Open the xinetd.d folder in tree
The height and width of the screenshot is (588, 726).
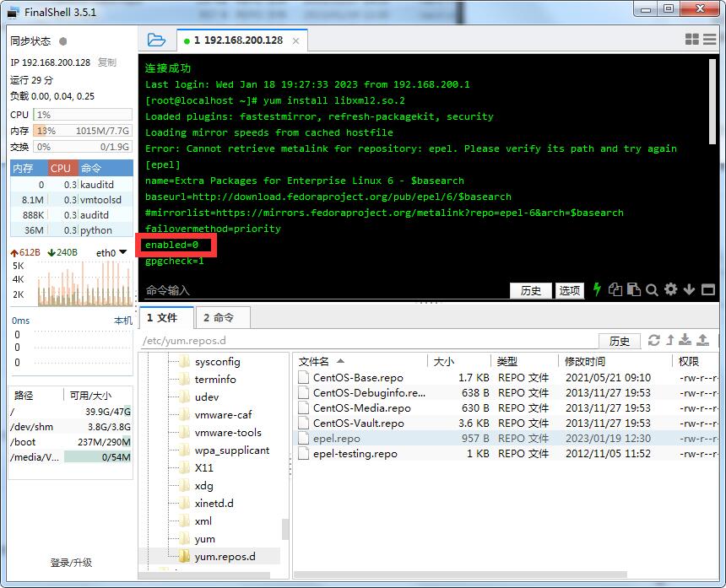[x=214, y=503]
